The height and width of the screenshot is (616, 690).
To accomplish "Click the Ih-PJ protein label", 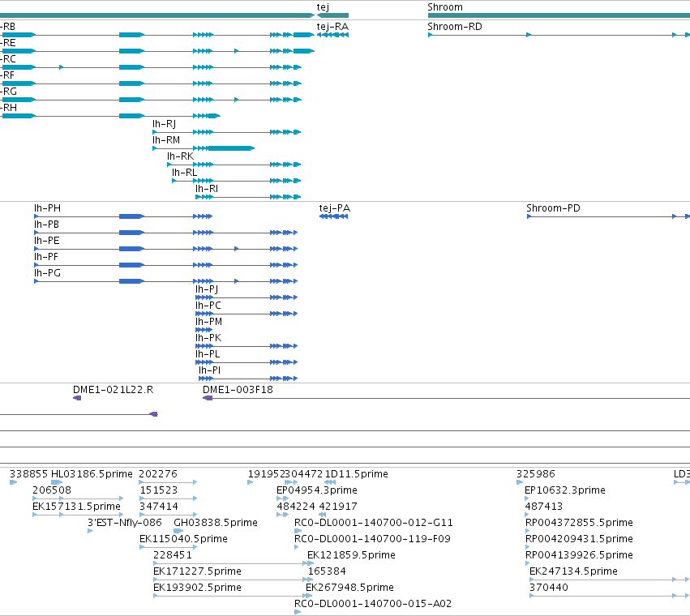I will tap(207, 289).
